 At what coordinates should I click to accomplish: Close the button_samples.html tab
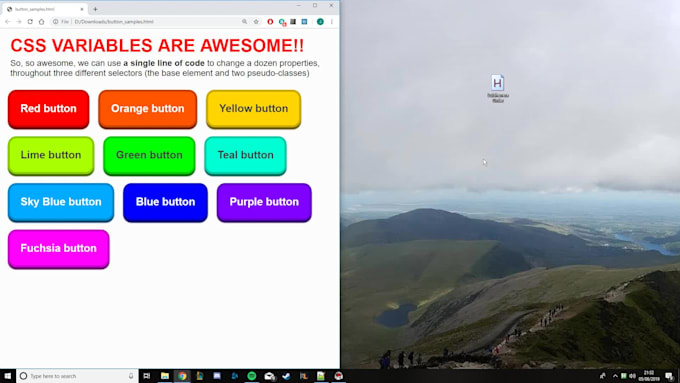(x=82, y=9)
